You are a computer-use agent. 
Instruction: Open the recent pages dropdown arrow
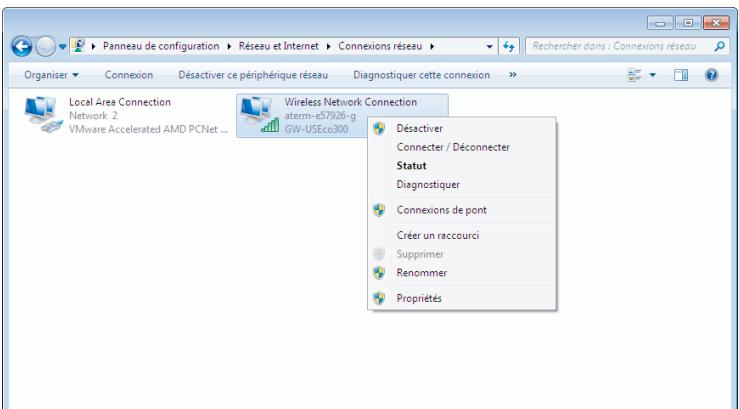click(63, 47)
